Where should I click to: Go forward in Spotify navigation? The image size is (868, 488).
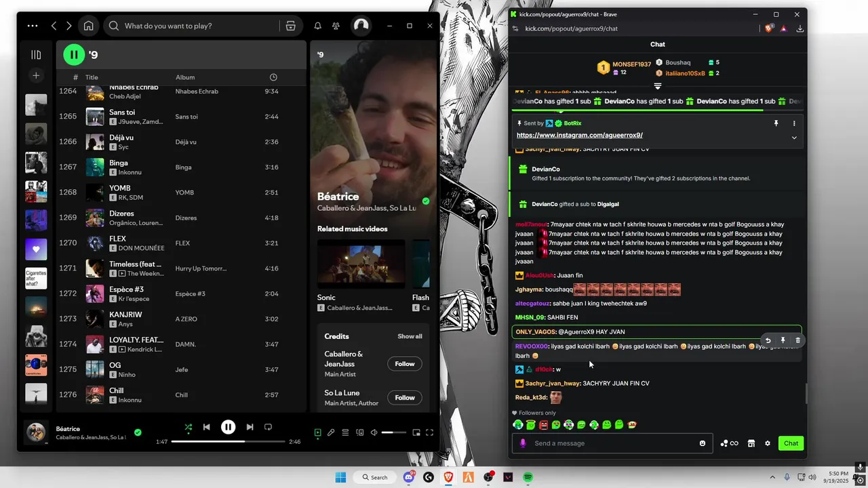click(68, 26)
